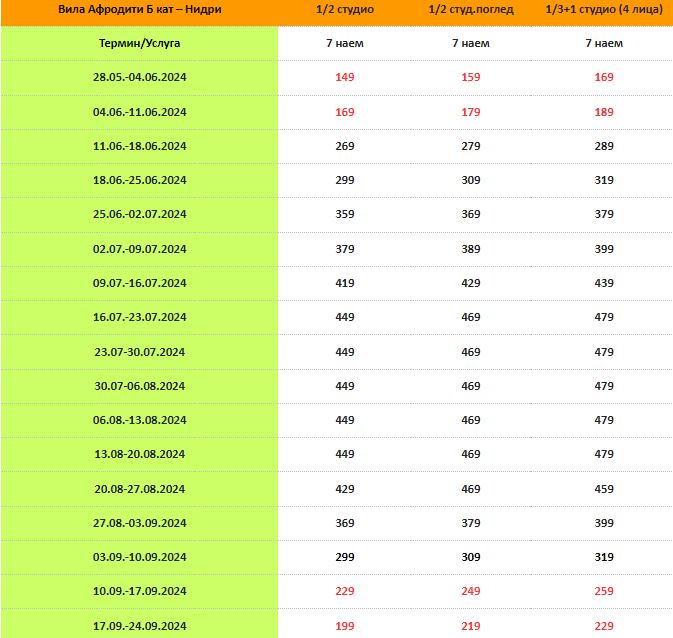Viewport: 673px width, 638px height.
Task: Select the "1/3+1 студио (4 лица)" header
Action: [x=603, y=9]
